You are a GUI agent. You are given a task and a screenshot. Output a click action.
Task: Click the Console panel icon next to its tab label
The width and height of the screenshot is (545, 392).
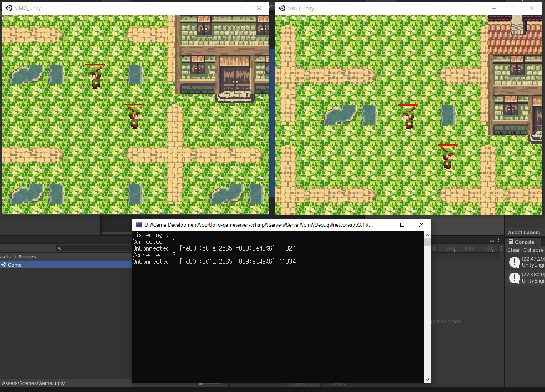[x=512, y=242]
